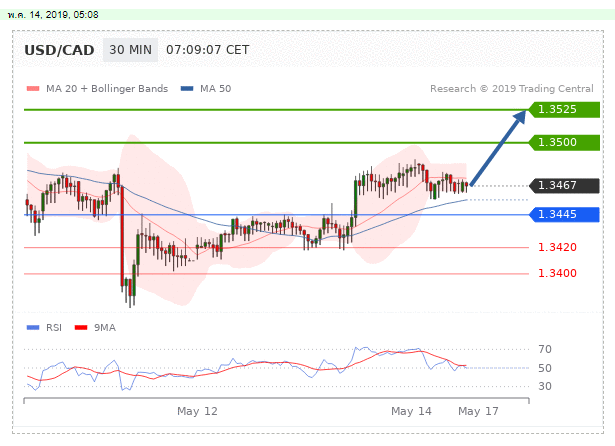The image size is (615, 446).
Task: Click Research © 2019 Trading Central credit
Action: click(512, 89)
